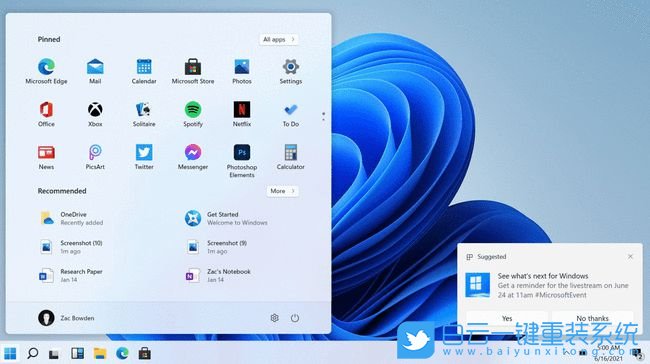Image resolution: width=650 pixels, height=364 pixels.
Task: Open Zac Bowden user account menu
Action: (66, 318)
